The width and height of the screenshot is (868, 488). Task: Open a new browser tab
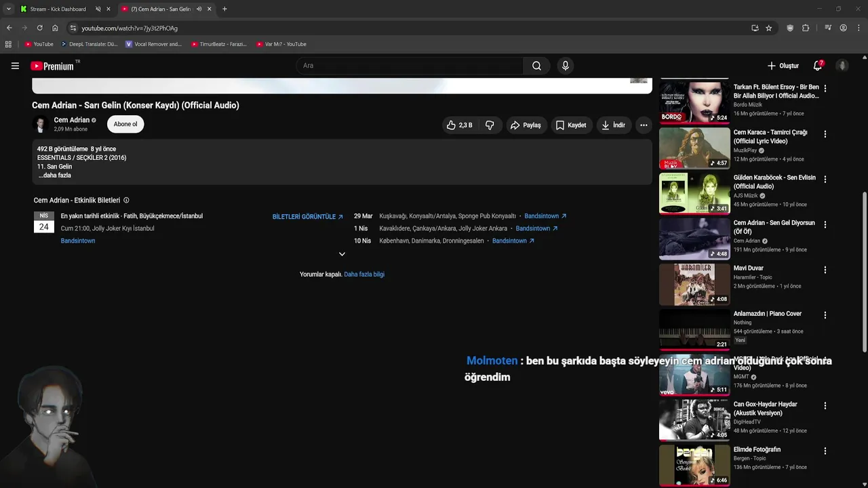point(224,9)
